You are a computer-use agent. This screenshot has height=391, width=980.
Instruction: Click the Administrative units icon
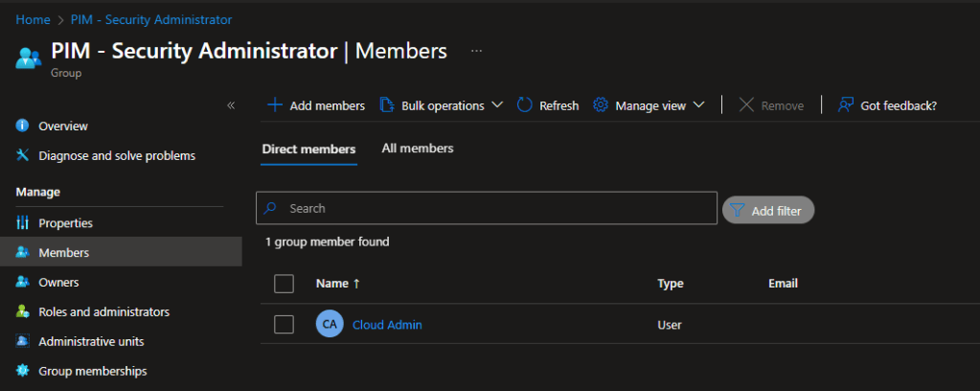[x=23, y=342]
